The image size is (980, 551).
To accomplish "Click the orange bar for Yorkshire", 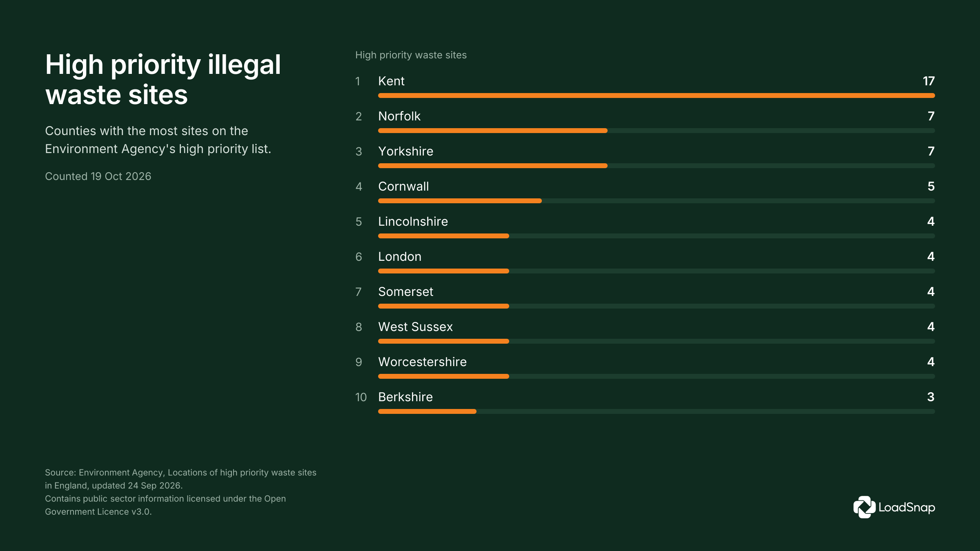I will 493,166.
